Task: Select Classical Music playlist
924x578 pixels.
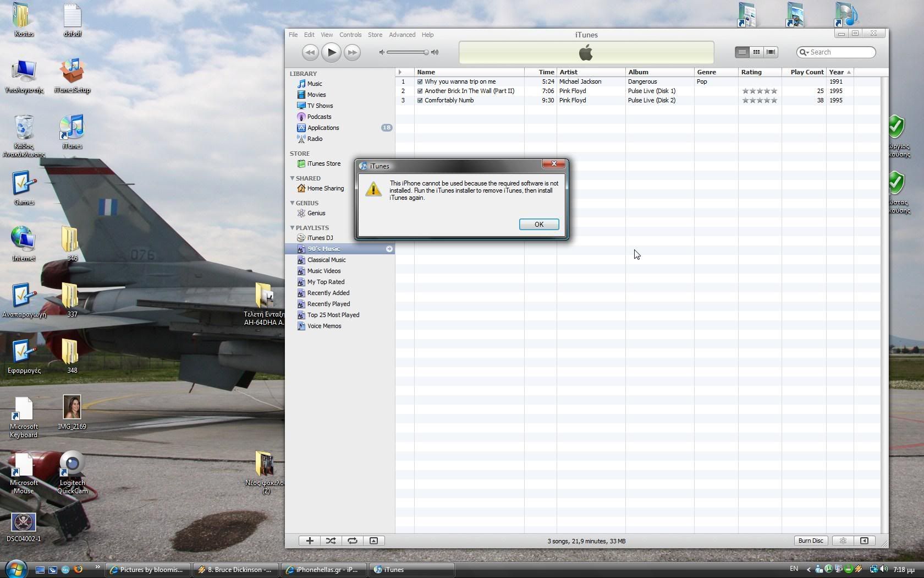Action: click(326, 260)
